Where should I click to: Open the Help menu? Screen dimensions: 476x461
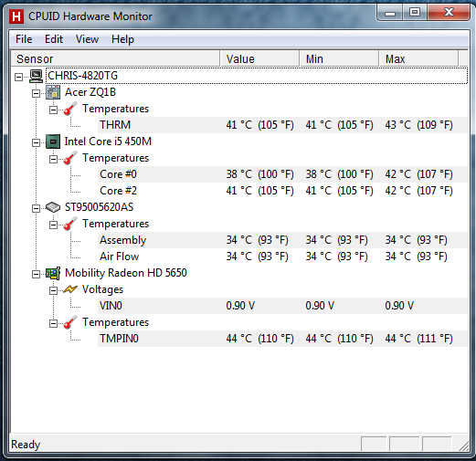tap(122, 39)
